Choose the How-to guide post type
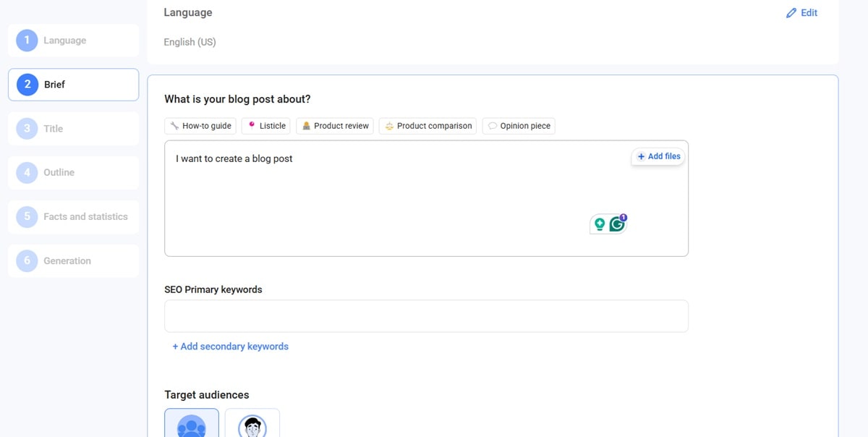Screen dimensions: 868x437 click(200, 126)
